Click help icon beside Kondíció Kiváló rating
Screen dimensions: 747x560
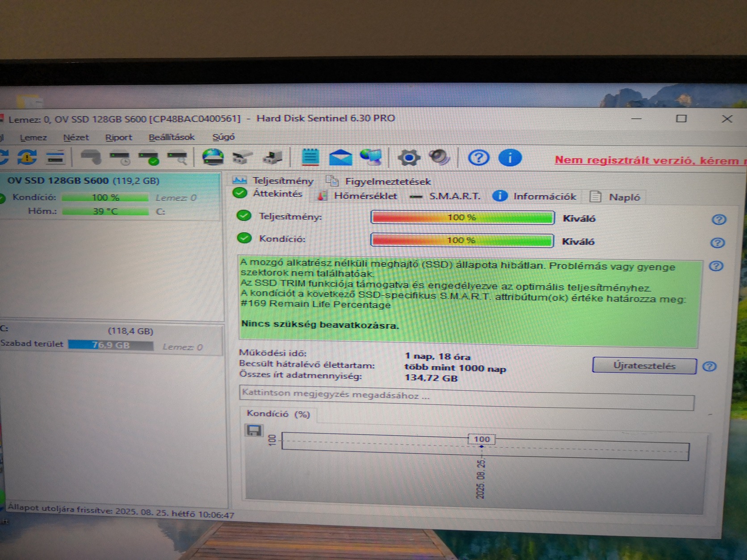click(718, 242)
